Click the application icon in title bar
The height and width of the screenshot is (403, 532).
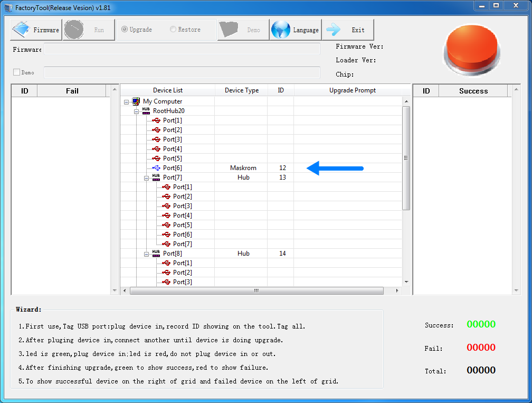coord(7,7)
